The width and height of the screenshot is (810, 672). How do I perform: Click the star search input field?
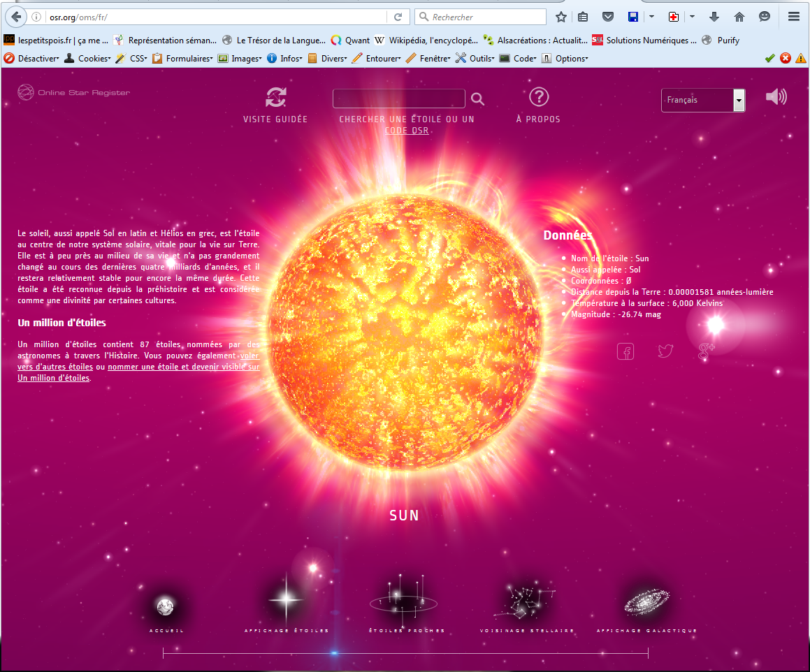[399, 98]
